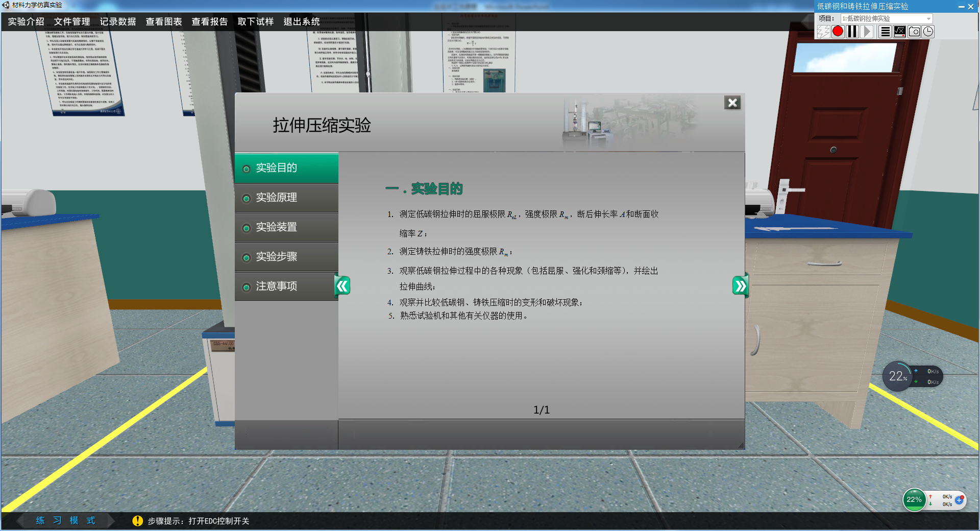Go to previous page with left arrow
The width and height of the screenshot is (980, 531).
pyautogui.click(x=342, y=286)
